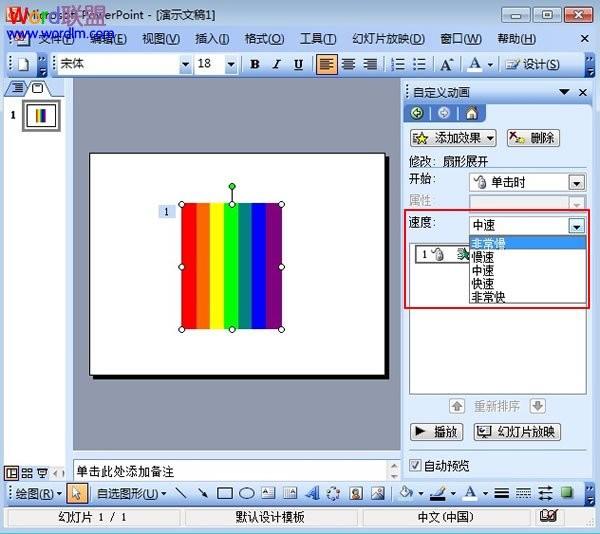Open the Add Effect dropdown button
This screenshot has height=534, width=600.
[453, 138]
